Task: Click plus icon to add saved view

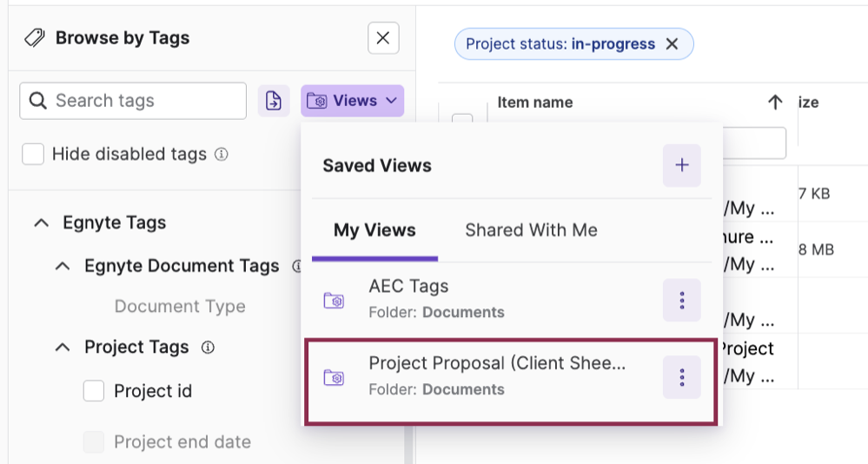Action: (x=682, y=165)
